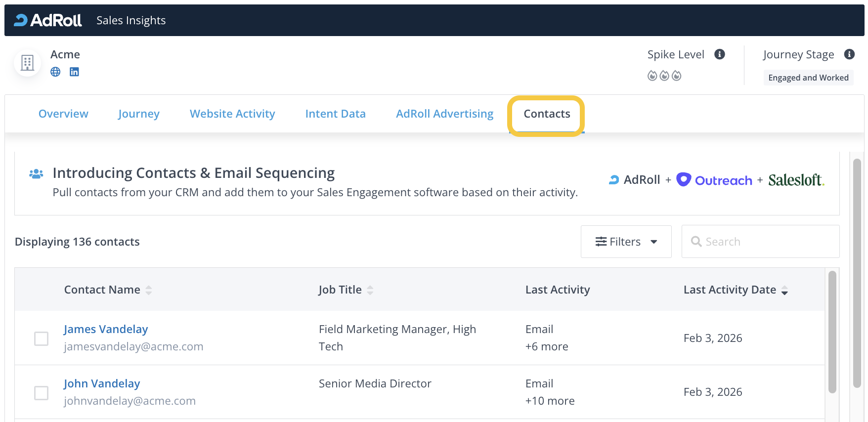Show Journey Stage info tooltip icon

coord(849,54)
